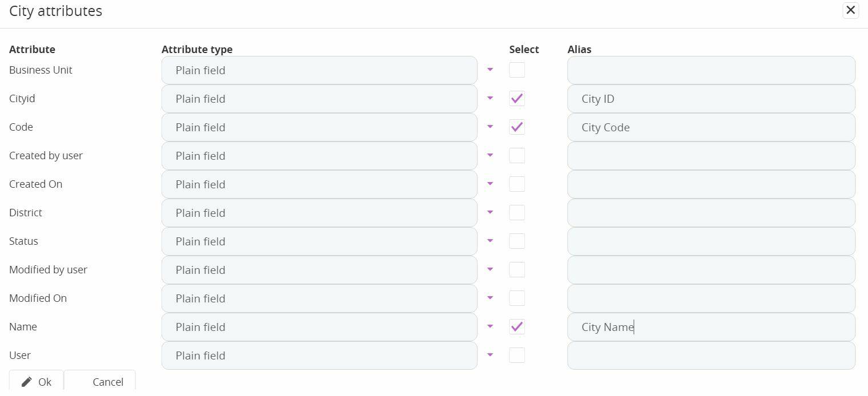Click the City ID alias field
Screen dimensions: 868x396
pos(711,99)
